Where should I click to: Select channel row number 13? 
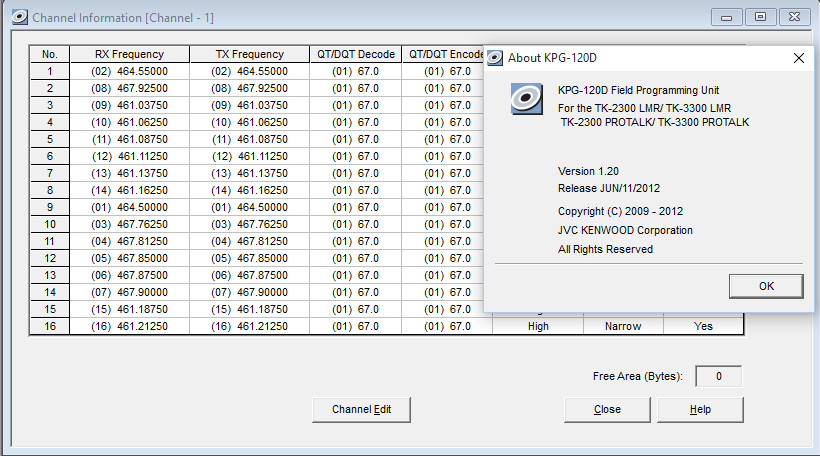click(x=50, y=275)
